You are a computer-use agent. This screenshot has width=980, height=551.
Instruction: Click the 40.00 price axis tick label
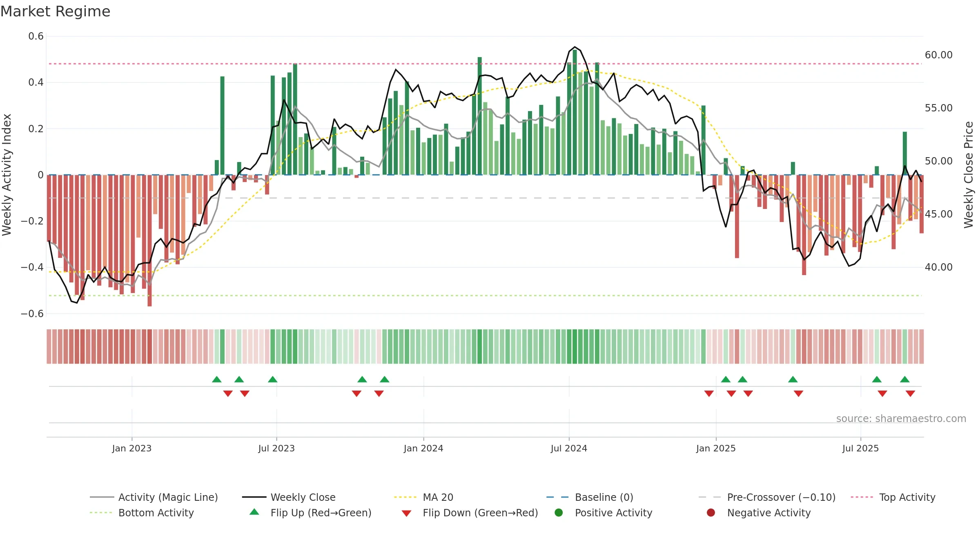938,267
